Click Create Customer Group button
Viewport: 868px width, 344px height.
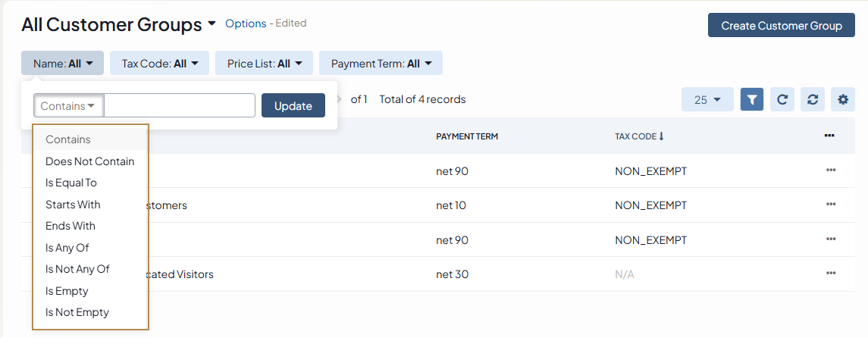[x=781, y=25]
